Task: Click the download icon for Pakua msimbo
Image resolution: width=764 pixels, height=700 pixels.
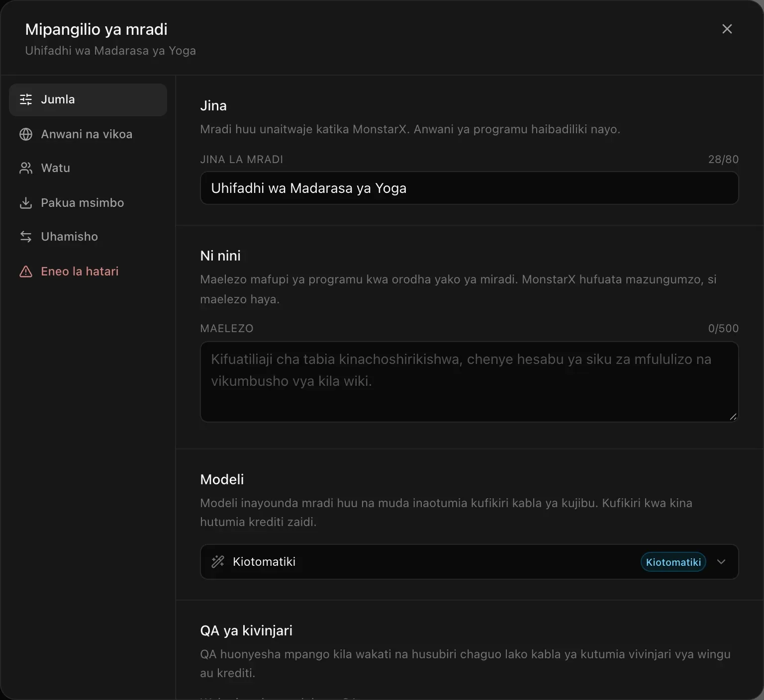Action: (26, 203)
